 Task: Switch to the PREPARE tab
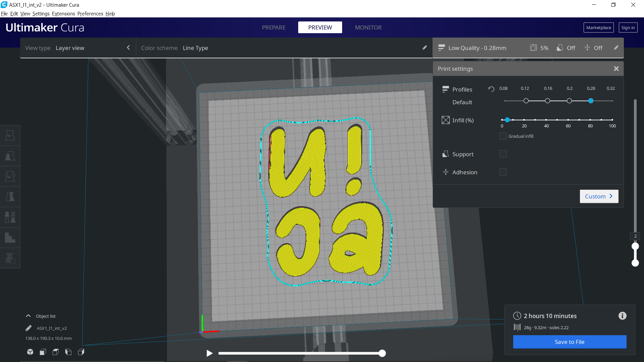pos(274,27)
